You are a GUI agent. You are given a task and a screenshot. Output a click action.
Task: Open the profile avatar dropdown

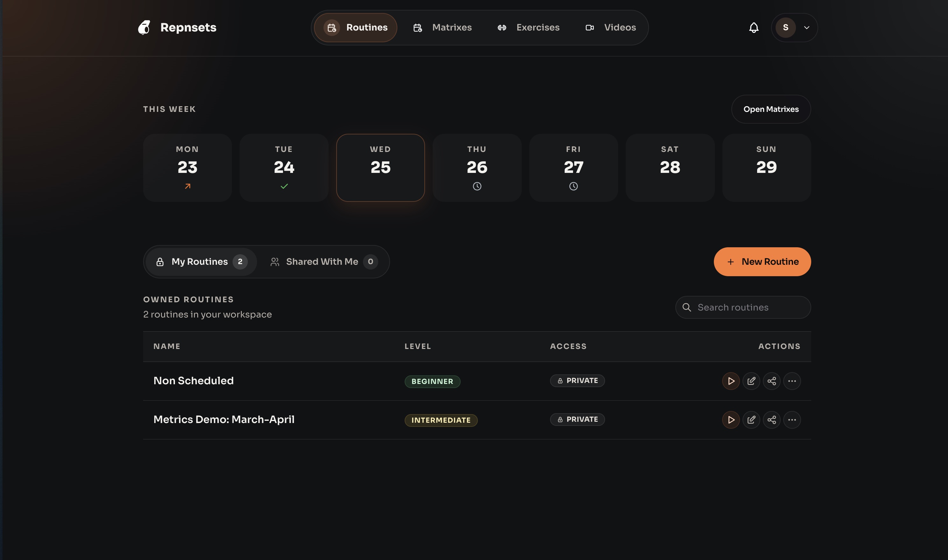pyautogui.click(x=794, y=28)
